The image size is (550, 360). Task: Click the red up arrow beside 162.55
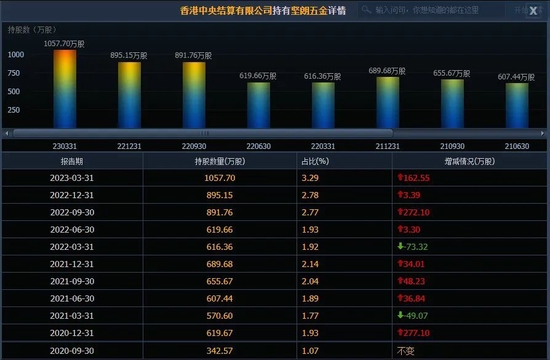point(400,177)
